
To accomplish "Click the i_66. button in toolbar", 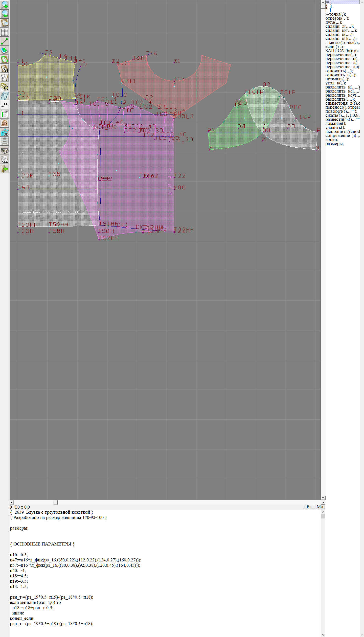I will click(x=5, y=105).
